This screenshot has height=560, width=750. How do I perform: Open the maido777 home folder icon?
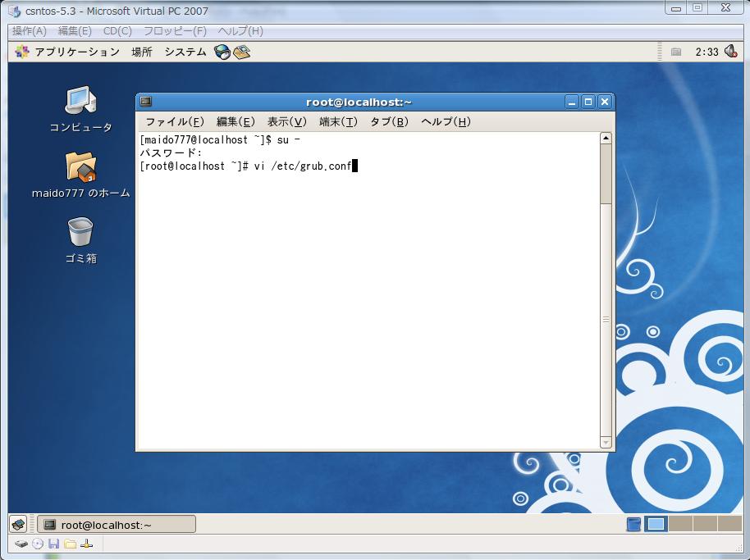pyautogui.click(x=80, y=167)
